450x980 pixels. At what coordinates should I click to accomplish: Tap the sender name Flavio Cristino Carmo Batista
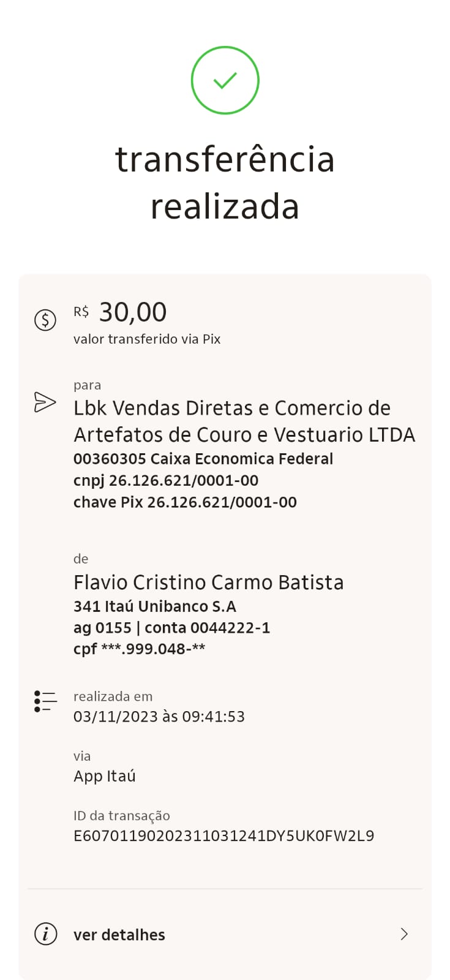click(208, 582)
